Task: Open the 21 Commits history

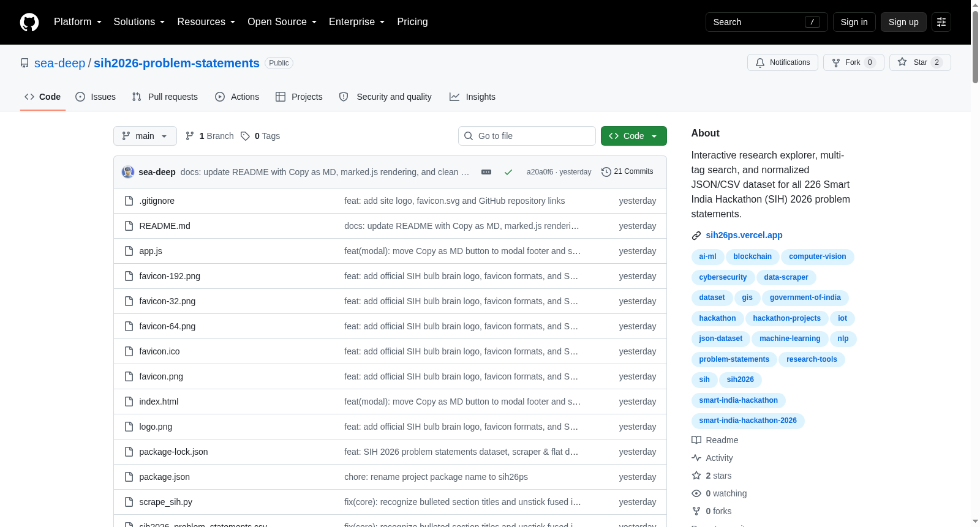Action: pos(627,172)
